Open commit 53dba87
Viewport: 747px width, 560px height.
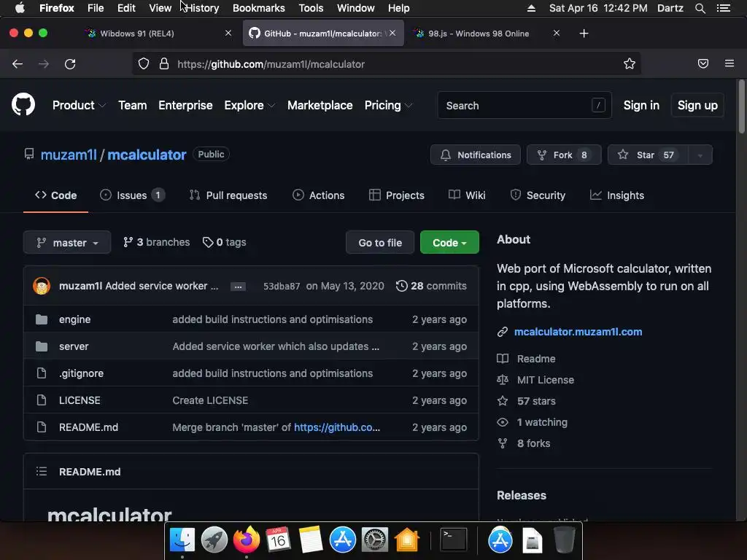[282, 286]
